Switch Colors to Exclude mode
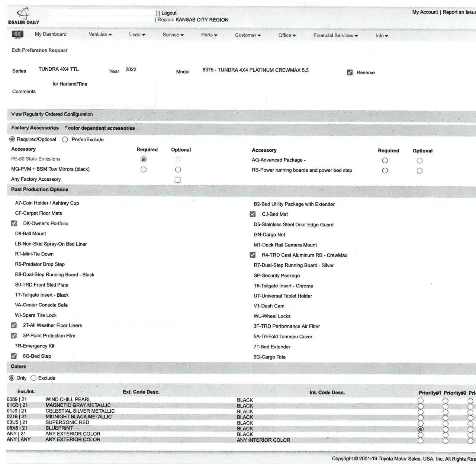Image resolution: width=476 pixels, height=464 pixels. pos(34,378)
